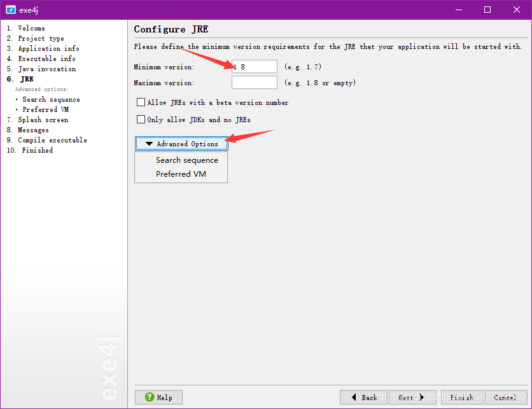The image size is (532, 409).
Task: Jump to step 9 Compile executable
Action: coord(47,140)
